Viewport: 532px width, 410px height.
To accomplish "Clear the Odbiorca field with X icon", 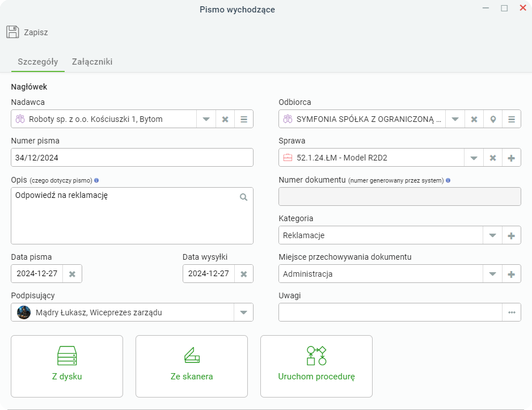I will (474, 119).
